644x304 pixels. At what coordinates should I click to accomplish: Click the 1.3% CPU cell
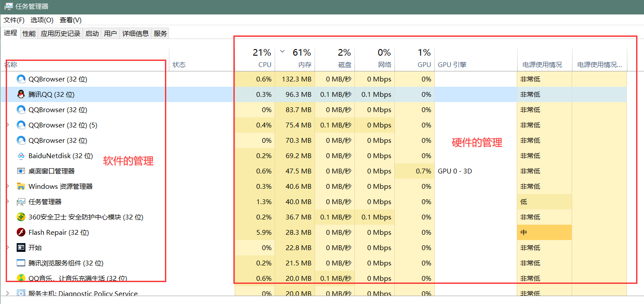point(255,202)
